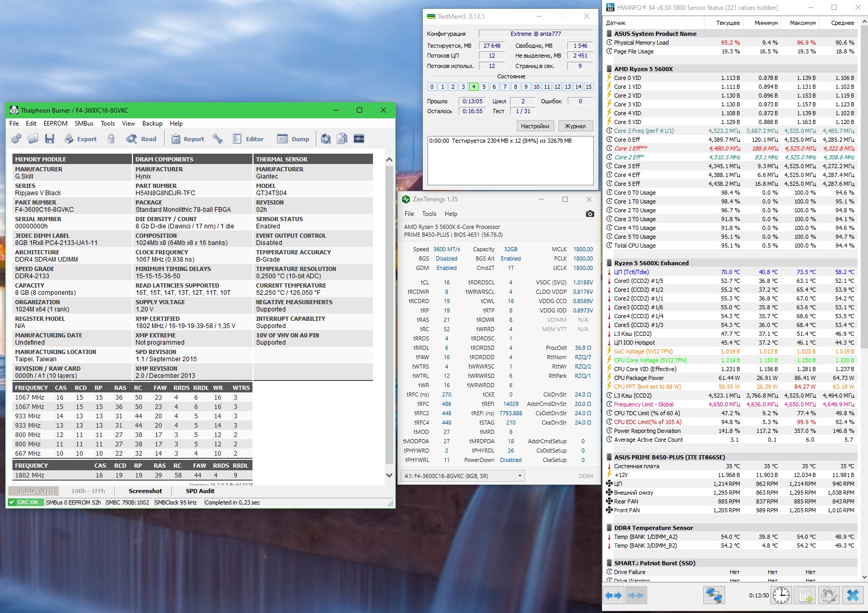
Task: Click the Настройки button in TestMem5
Action: coord(535,126)
